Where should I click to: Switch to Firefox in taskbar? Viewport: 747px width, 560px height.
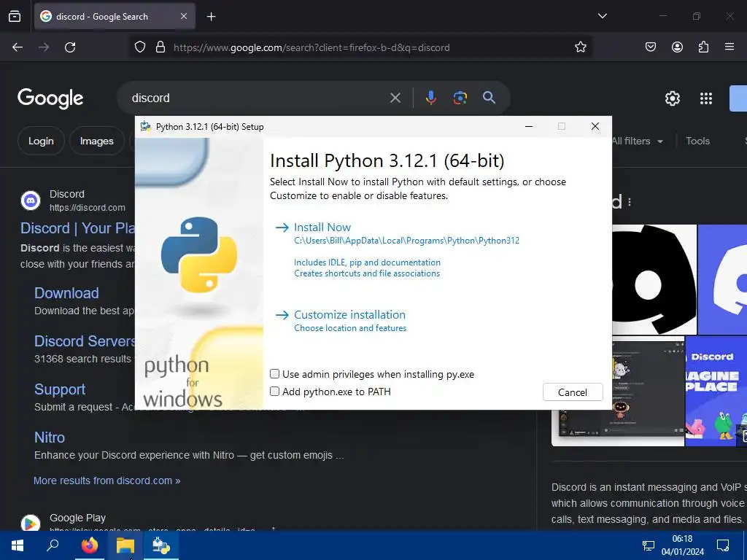tap(90, 545)
